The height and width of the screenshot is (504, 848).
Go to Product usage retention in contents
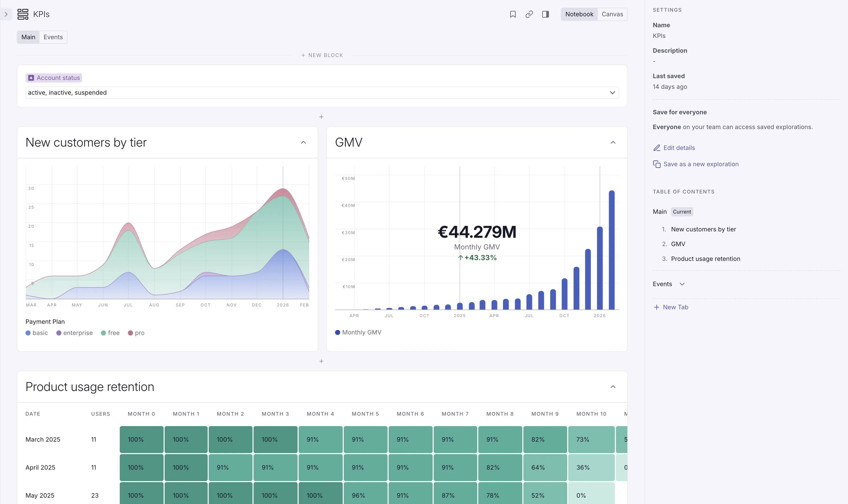[x=705, y=259]
